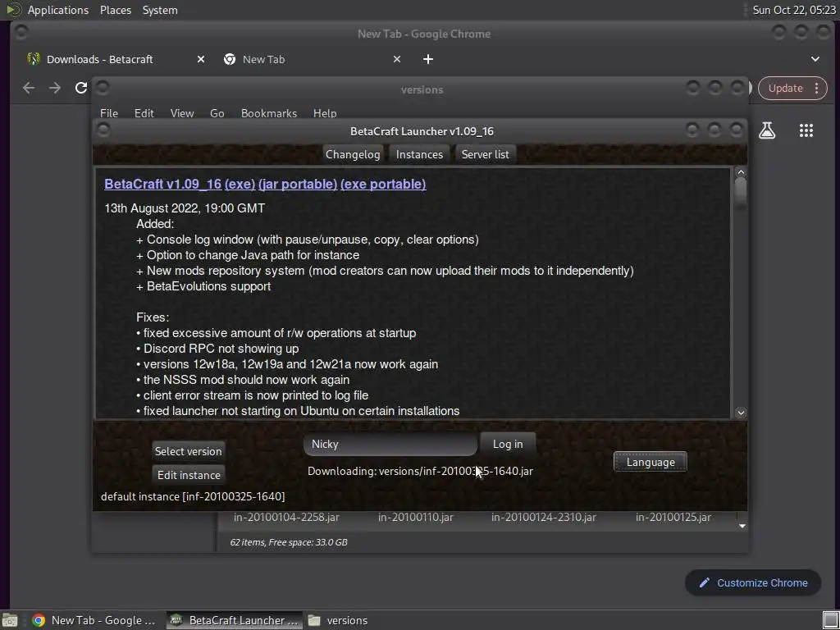Image resolution: width=840 pixels, height=630 pixels.
Task: Switch to BetaCraft Launcher taskbar item
Action: click(x=234, y=620)
